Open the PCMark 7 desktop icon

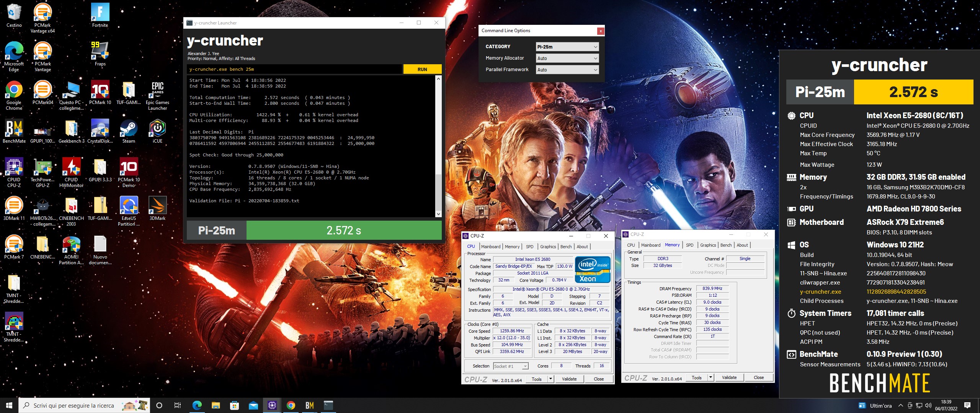[x=14, y=247]
